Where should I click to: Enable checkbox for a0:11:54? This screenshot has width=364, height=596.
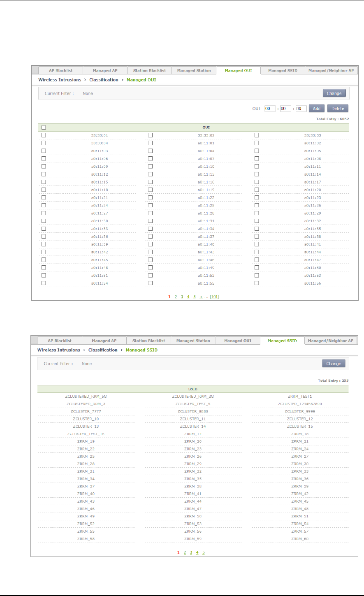click(x=44, y=283)
